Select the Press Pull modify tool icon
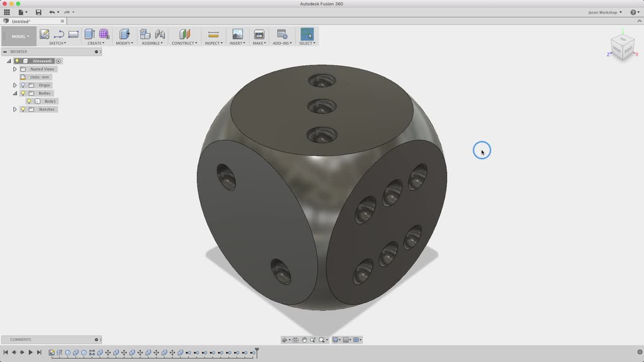This screenshot has width=644, height=362. [124, 34]
